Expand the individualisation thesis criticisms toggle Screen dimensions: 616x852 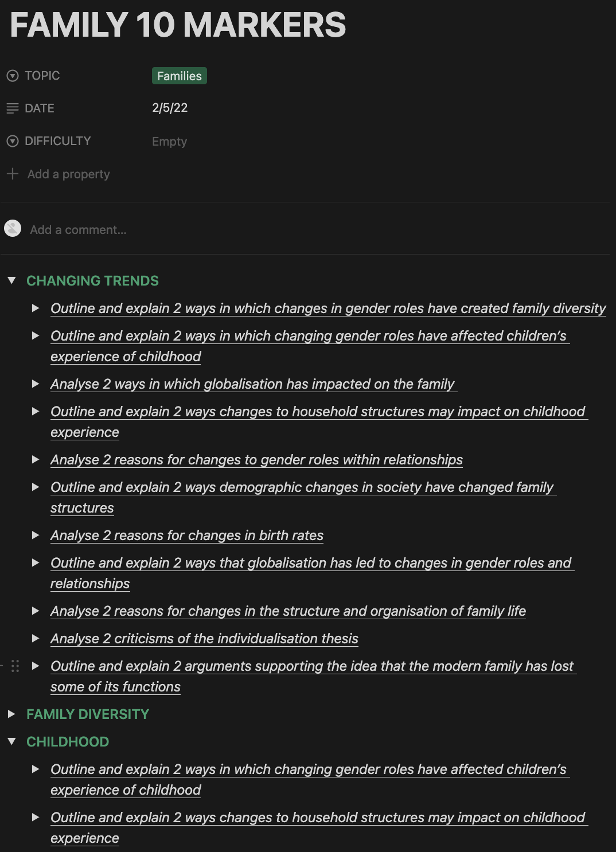36,638
